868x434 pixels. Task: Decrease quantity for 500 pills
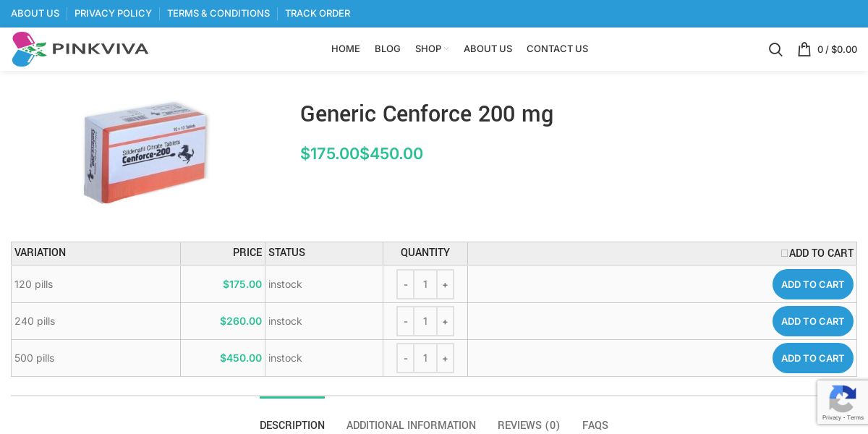pyautogui.click(x=406, y=358)
